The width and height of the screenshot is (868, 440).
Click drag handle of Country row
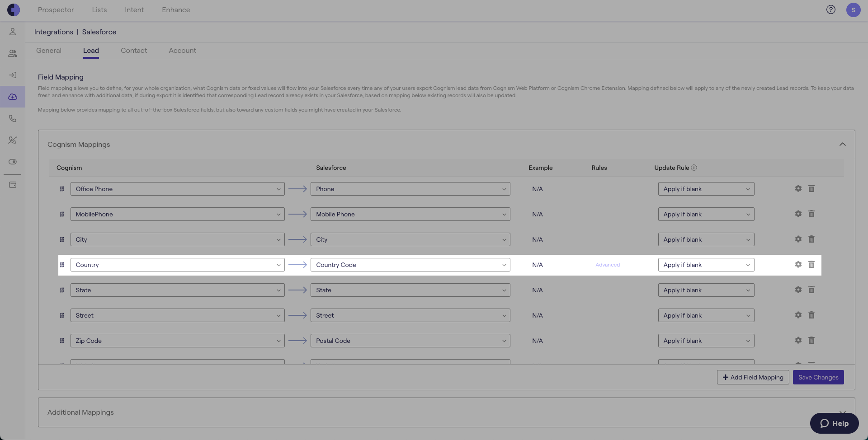coord(62,265)
